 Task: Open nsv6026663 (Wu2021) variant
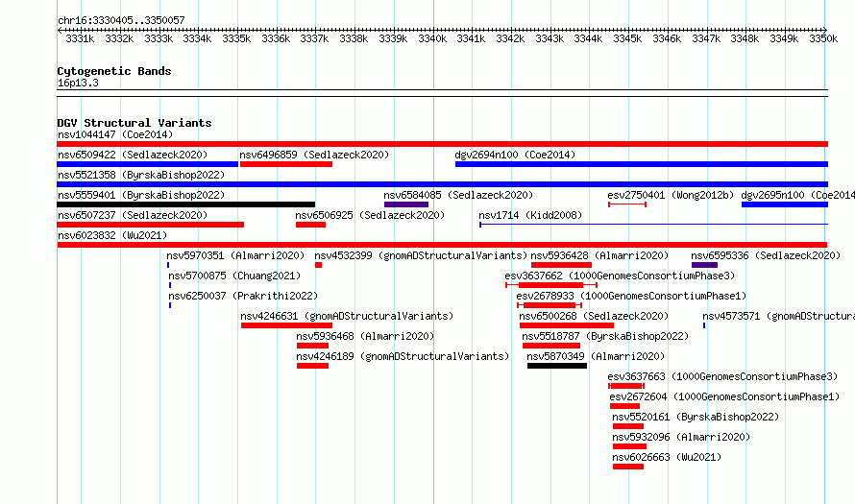point(667,457)
